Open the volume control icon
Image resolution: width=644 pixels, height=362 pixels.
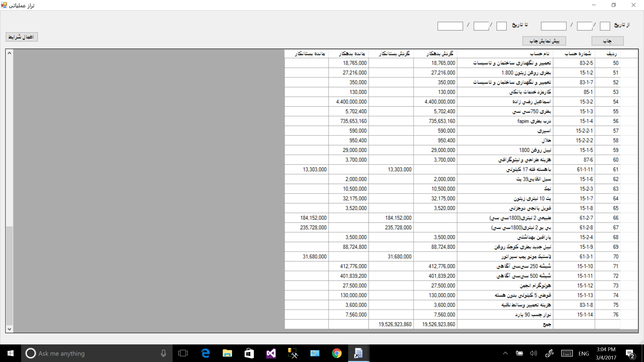pos(533,353)
